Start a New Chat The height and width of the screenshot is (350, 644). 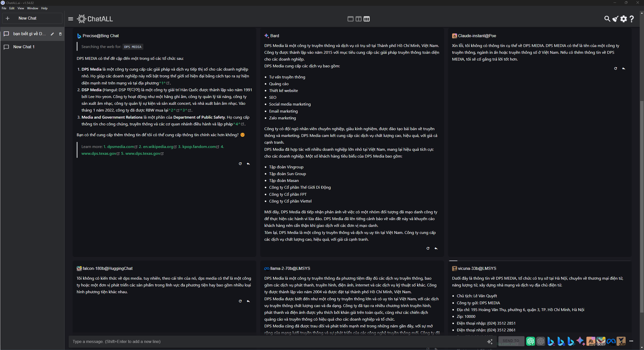point(32,18)
